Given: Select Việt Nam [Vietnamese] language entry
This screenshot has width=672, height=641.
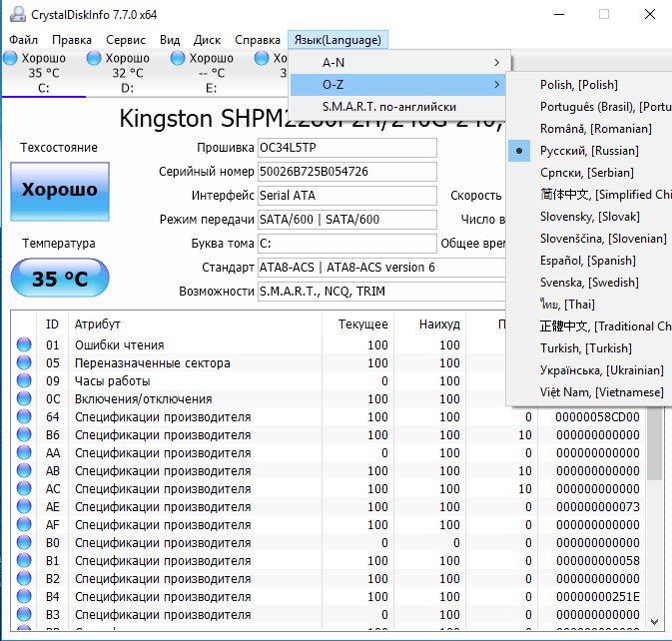Looking at the screenshot, I should coord(590,392).
